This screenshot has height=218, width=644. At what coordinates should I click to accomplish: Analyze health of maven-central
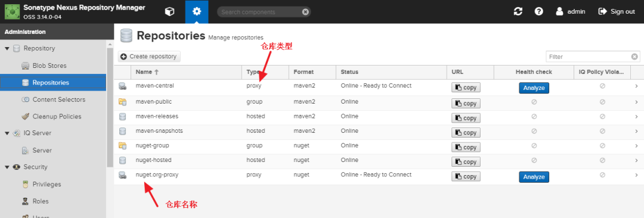pos(534,88)
